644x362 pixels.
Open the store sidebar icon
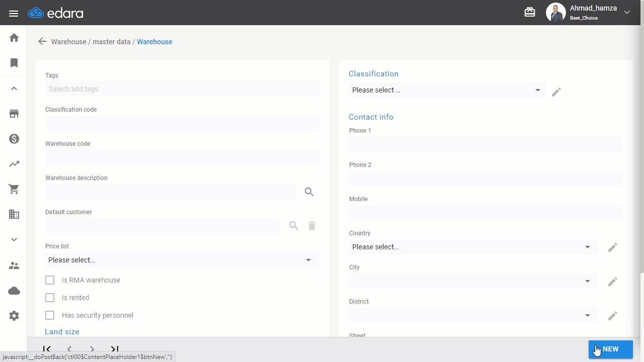click(x=14, y=114)
